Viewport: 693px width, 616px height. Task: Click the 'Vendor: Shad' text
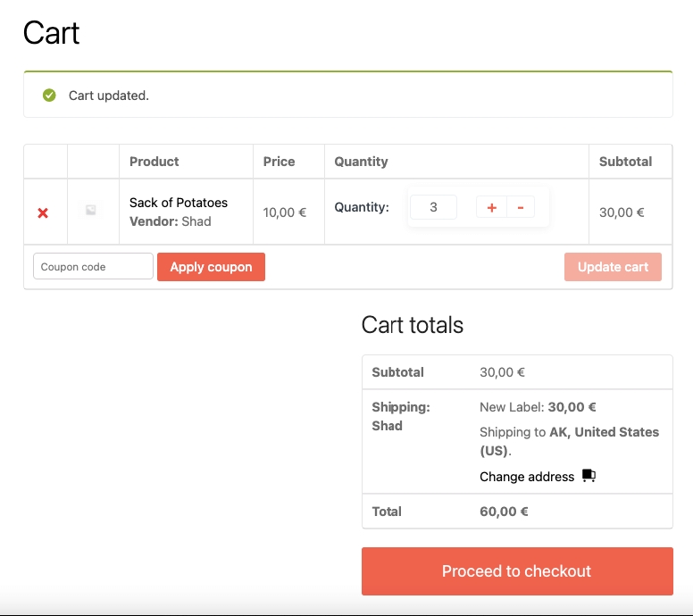[171, 221]
